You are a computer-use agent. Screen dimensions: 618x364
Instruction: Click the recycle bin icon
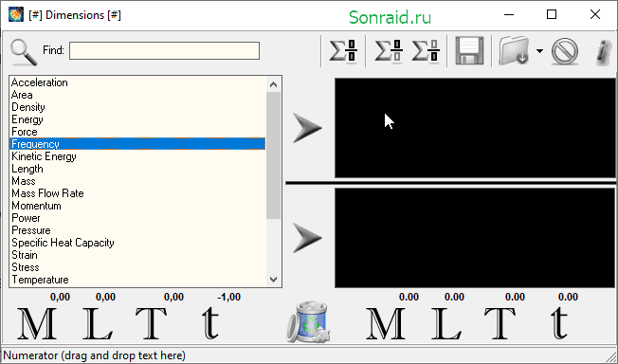click(309, 321)
